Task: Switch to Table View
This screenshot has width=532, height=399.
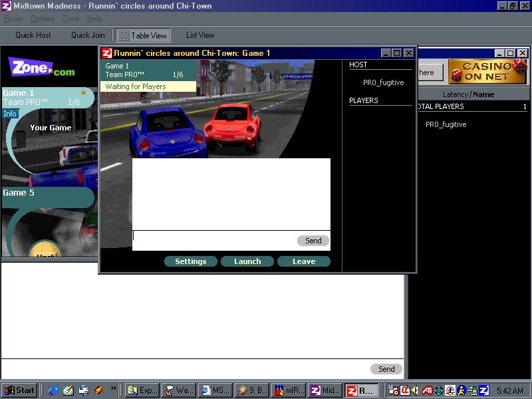Action: point(143,35)
